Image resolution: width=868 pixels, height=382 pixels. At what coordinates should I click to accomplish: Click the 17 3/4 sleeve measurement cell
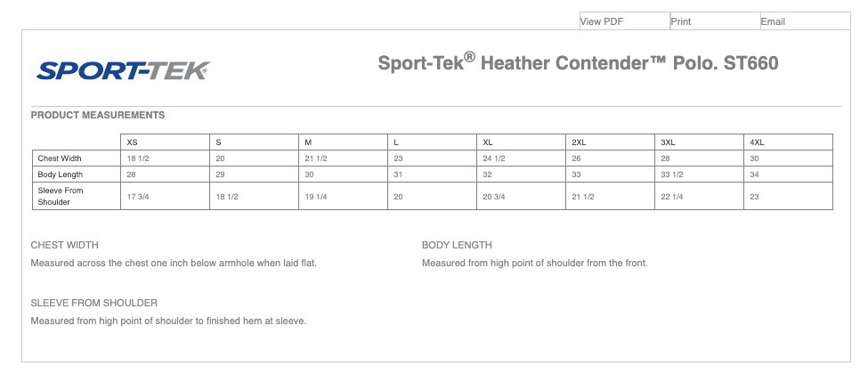click(x=137, y=197)
